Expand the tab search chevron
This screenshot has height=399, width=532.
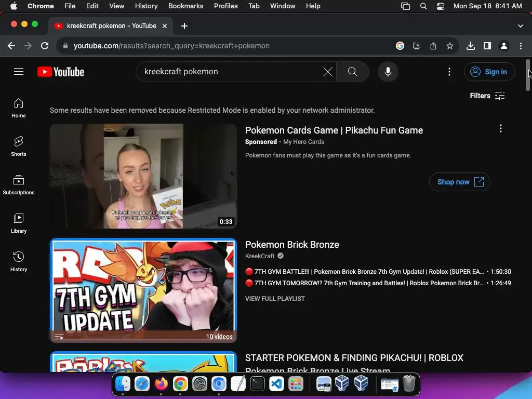click(x=521, y=26)
